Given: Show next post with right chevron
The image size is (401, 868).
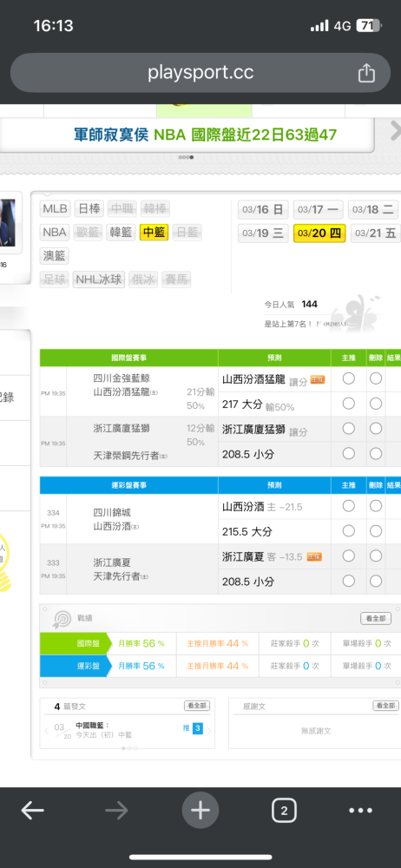Looking at the screenshot, I should (x=209, y=730).
